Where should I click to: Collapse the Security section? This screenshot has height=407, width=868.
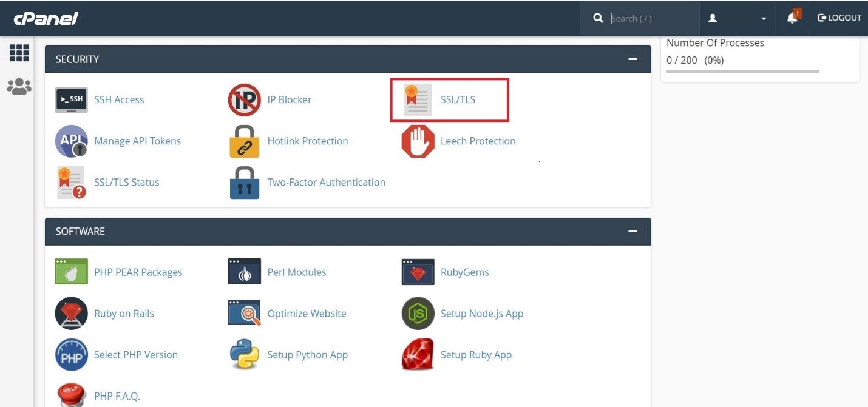click(x=632, y=59)
